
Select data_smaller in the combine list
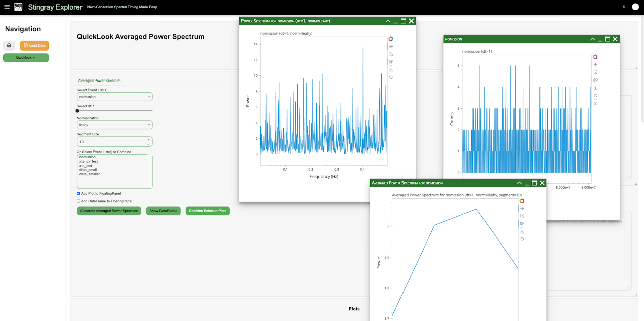[90, 174]
